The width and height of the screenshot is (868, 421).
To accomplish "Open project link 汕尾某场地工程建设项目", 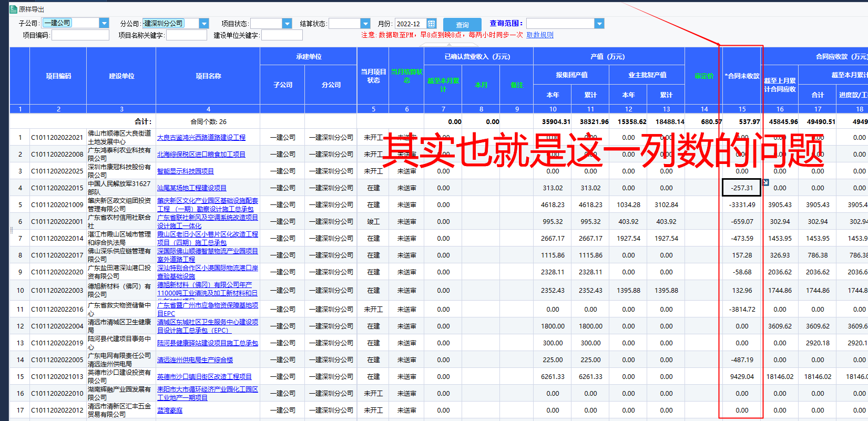I will (192, 188).
